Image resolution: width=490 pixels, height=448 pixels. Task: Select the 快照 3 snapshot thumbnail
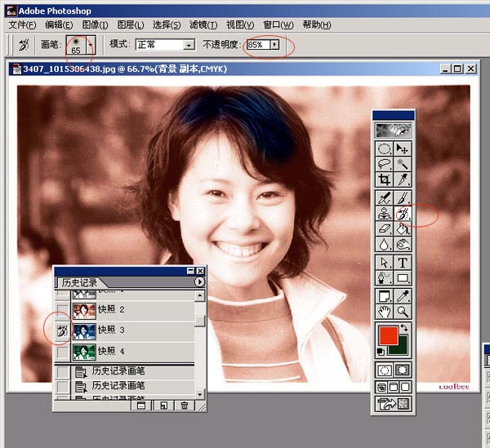click(x=83, y=330)
